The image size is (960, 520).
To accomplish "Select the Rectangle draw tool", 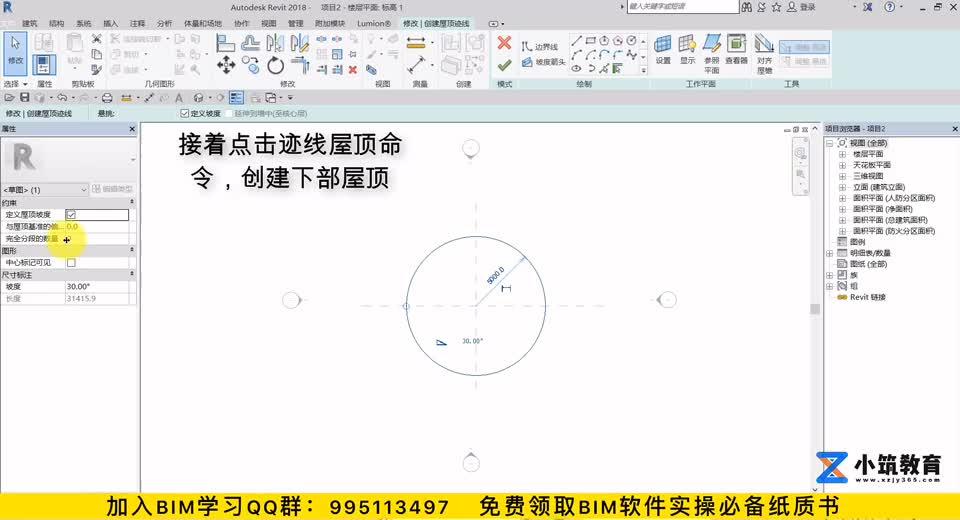I will click(590, 41).
